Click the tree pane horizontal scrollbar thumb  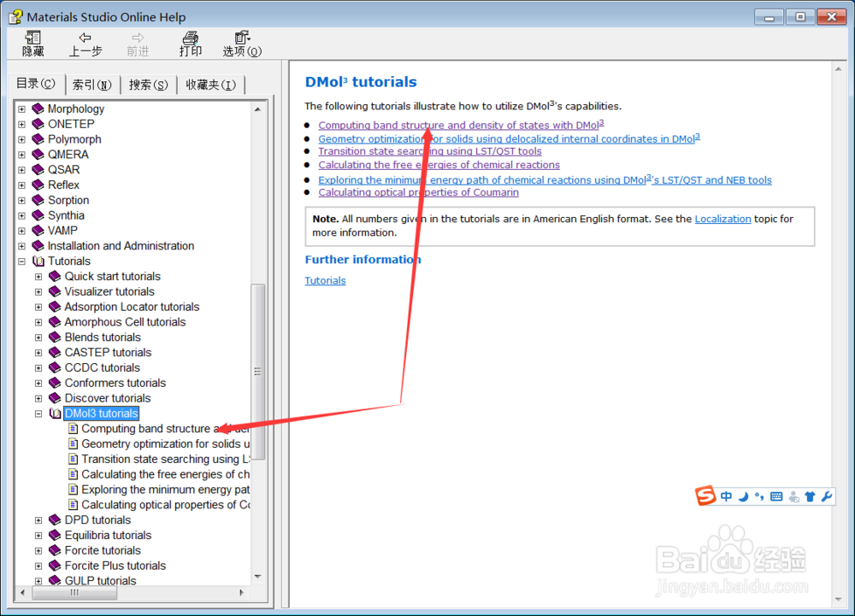coord(74,593)
